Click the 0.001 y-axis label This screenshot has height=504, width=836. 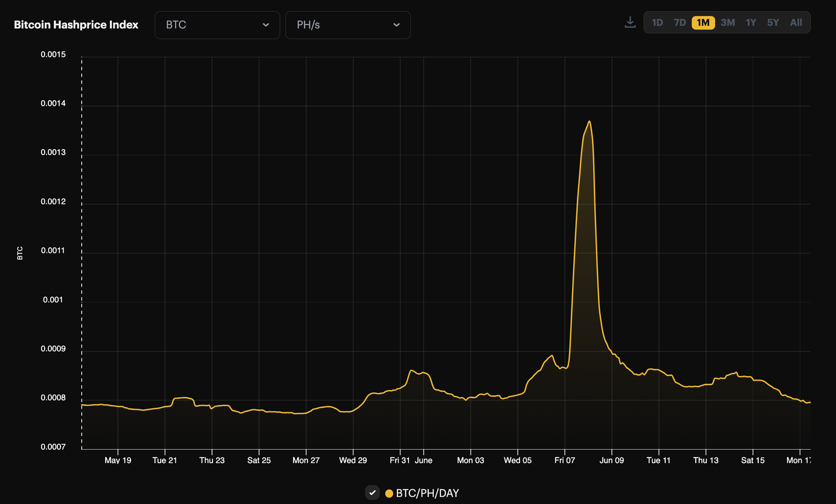pyautogui.click(x=53, y=300)
